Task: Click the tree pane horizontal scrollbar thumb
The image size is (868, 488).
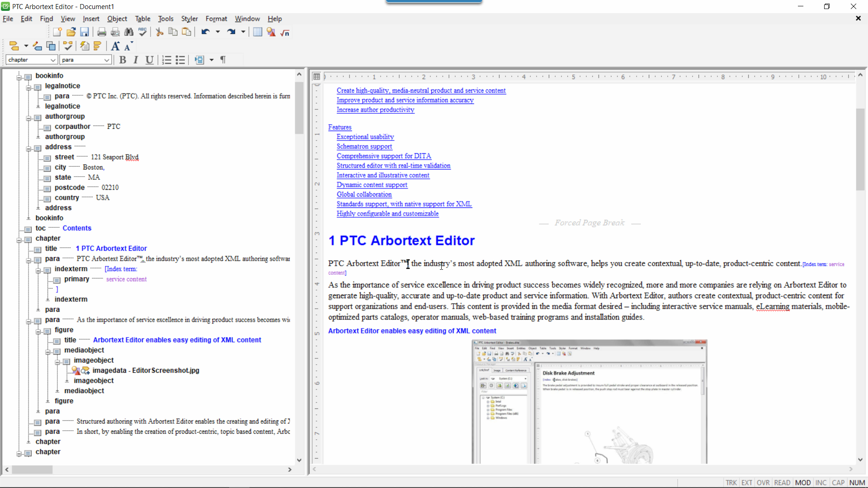Action: tap(32, 470)
